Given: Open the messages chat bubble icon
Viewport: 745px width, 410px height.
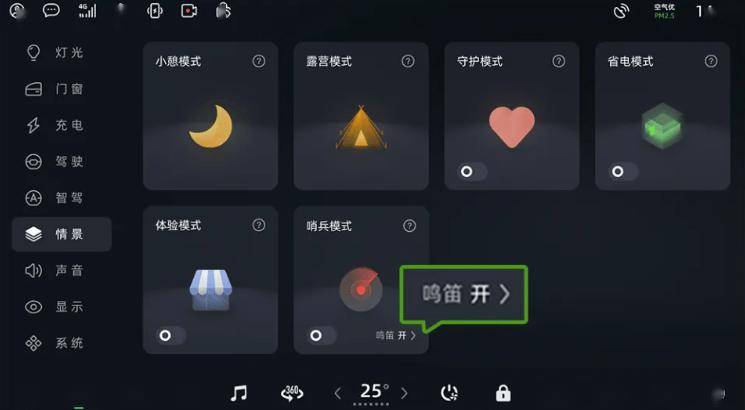Looking at the screenshot, I should (x=51, y=10).
